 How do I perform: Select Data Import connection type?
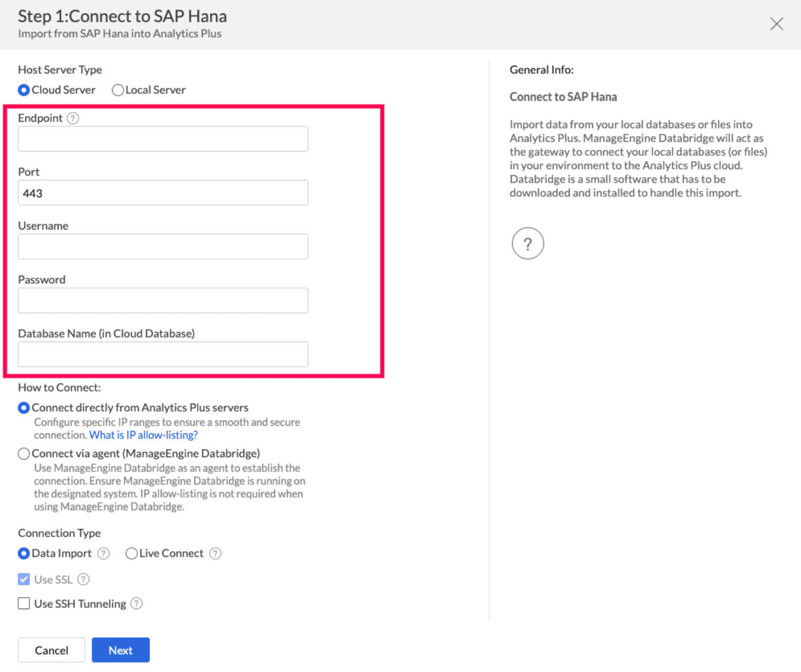(x=24, y=553)
